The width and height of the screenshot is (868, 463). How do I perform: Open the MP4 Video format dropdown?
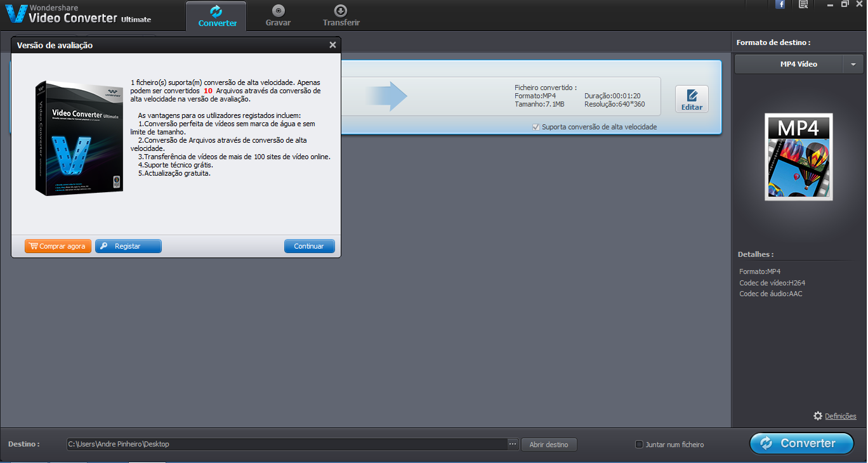pos(853,63)
